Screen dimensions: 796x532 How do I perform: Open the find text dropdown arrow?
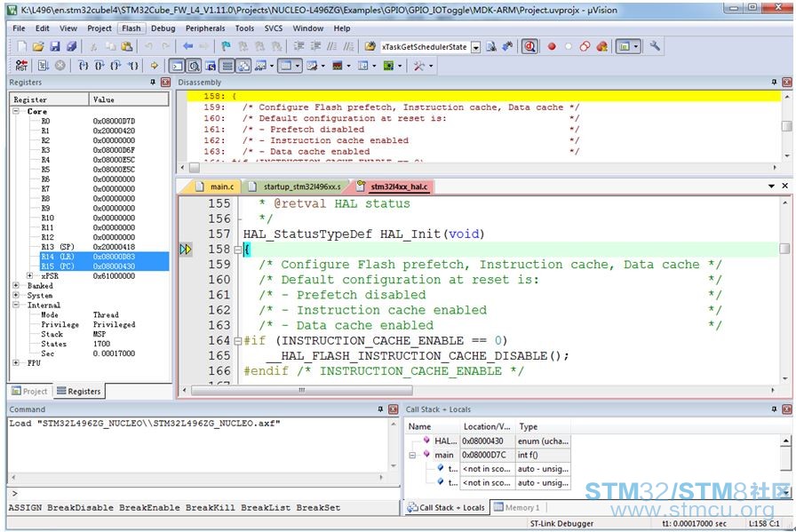475,47
